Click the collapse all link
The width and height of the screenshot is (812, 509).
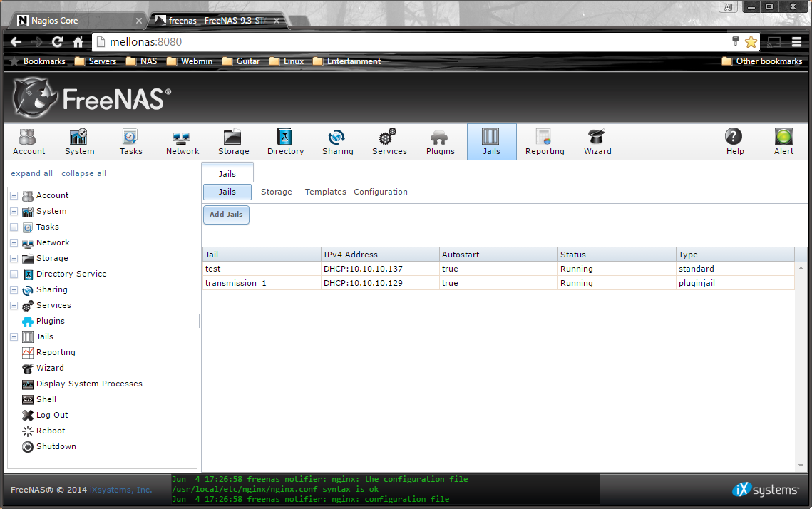pos(84,173)
